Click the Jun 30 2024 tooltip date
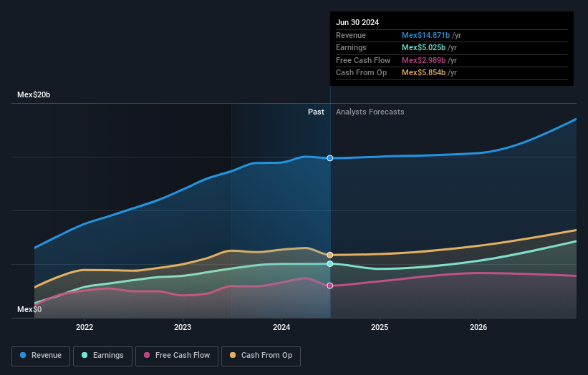Viewport: 588px width, 375px height. (357, 22)
